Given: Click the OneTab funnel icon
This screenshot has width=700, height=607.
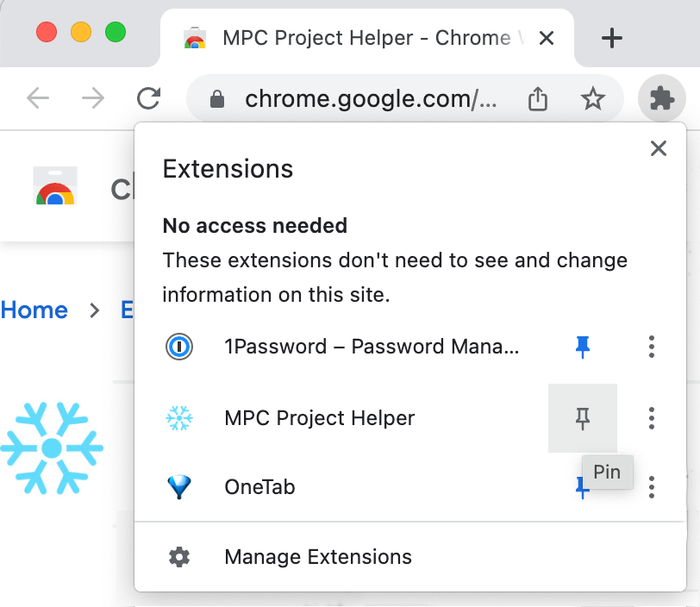Looking at the screenshot, I should pyautogui.click(x=179, y=487).
